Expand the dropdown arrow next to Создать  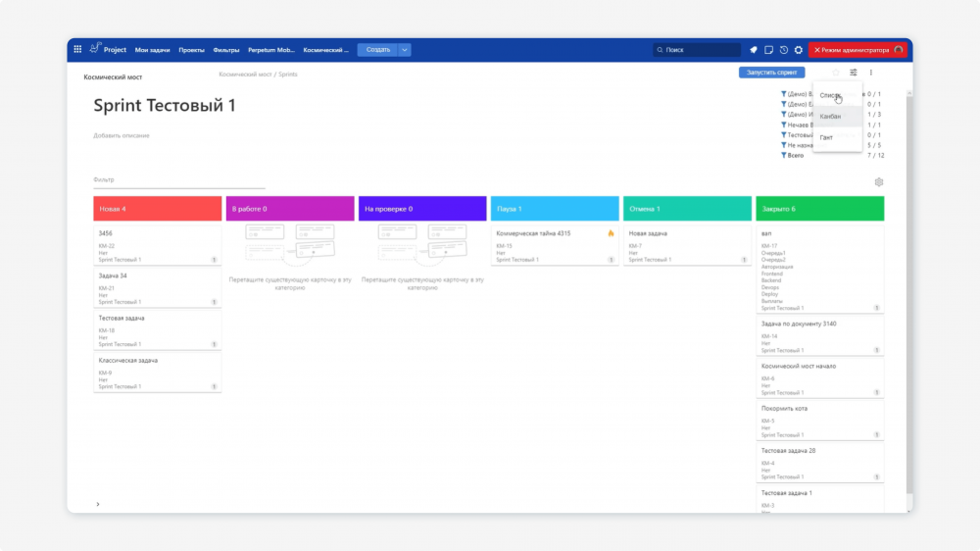[x=405, y=49]
